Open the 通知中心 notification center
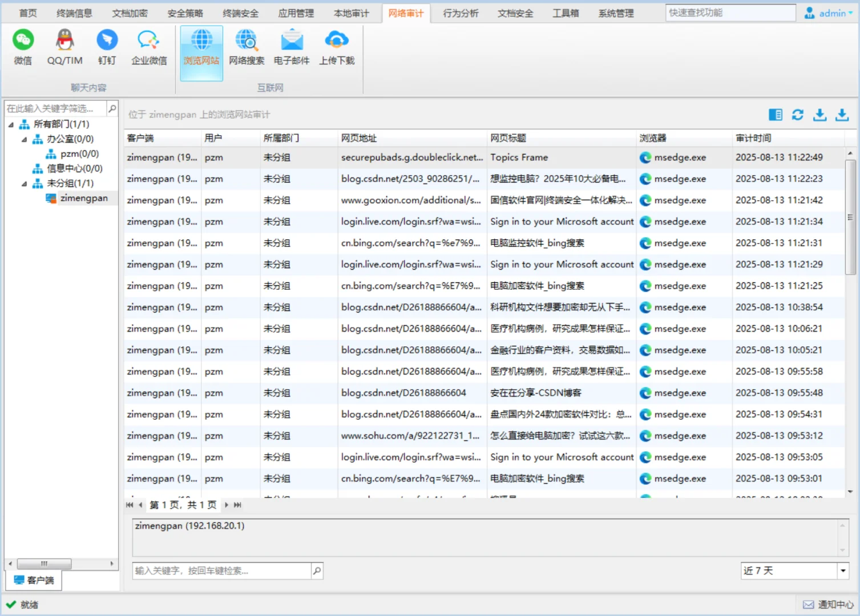The image size is (860, 616). coord(835,605)
